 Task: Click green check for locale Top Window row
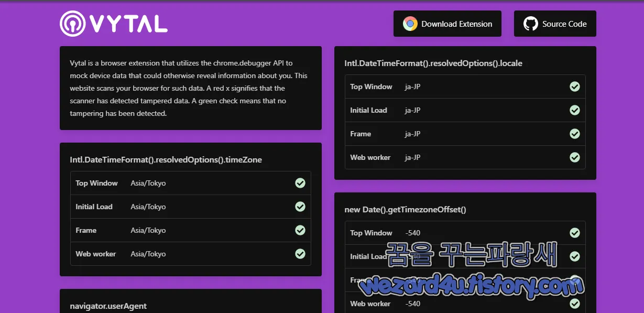[x=575, y=87]
